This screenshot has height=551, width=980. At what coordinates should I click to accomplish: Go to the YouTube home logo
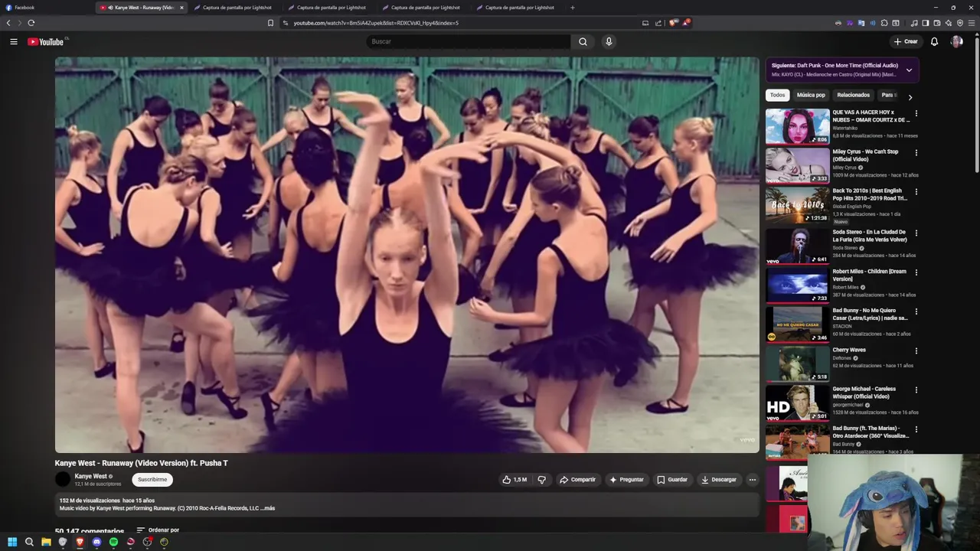pyautogui.click(x=47, y=41)
